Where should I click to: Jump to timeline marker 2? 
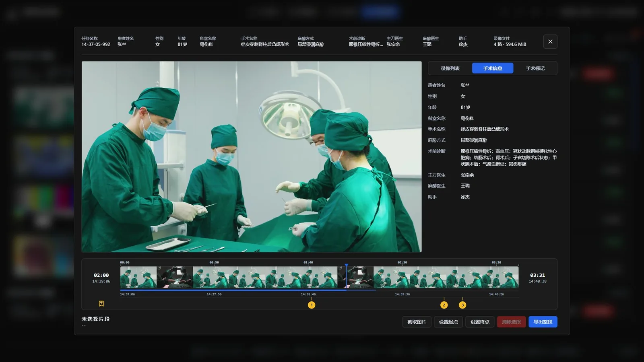click(x=444, y=305)
